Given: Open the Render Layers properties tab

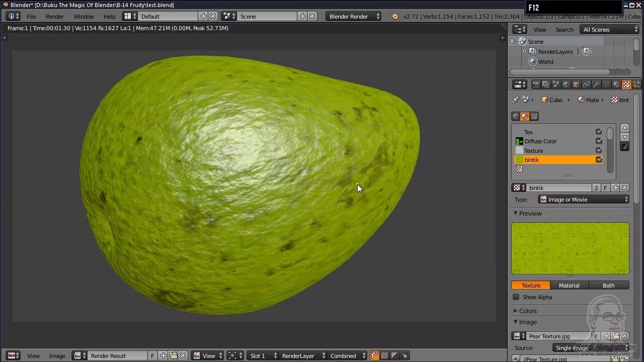Looking at the screenshot, I should point(546,84).
